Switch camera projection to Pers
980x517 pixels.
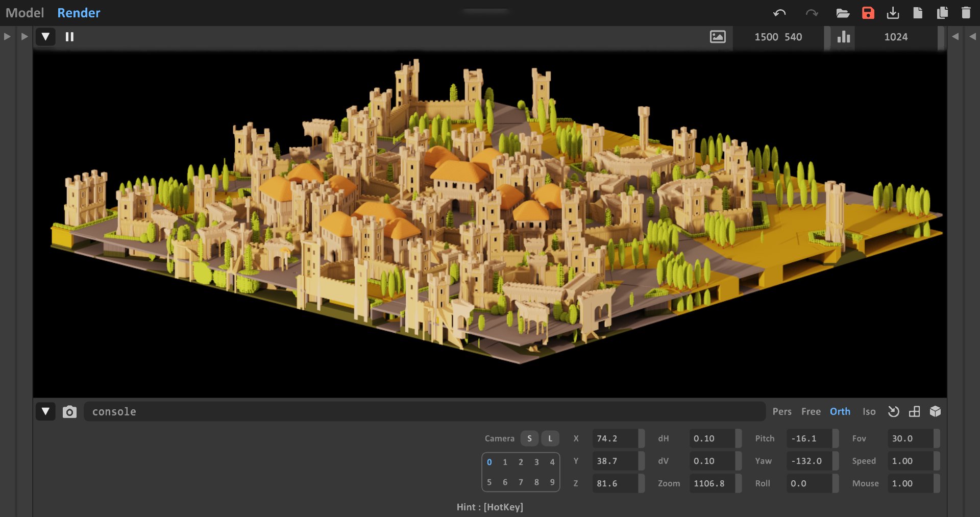(x=781, y=411)
